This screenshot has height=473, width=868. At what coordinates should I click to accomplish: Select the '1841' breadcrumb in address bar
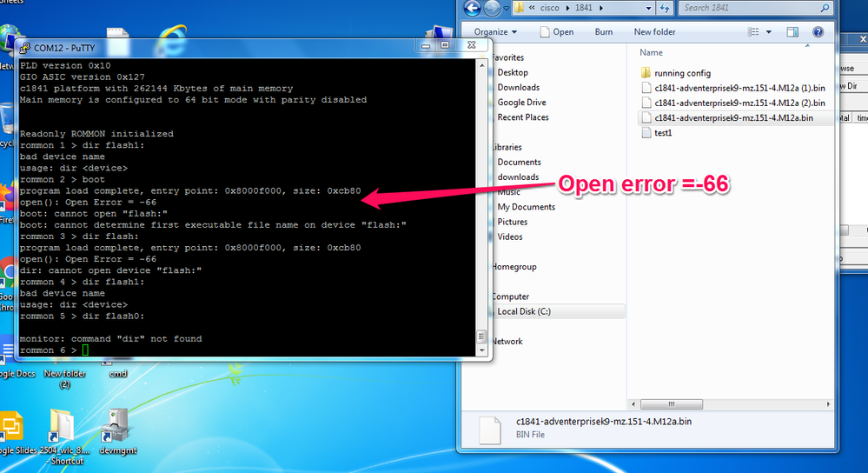[x=584, y=8]
